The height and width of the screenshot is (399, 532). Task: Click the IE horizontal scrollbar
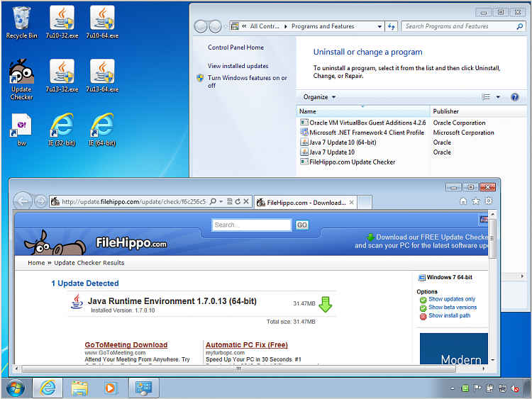238,369
